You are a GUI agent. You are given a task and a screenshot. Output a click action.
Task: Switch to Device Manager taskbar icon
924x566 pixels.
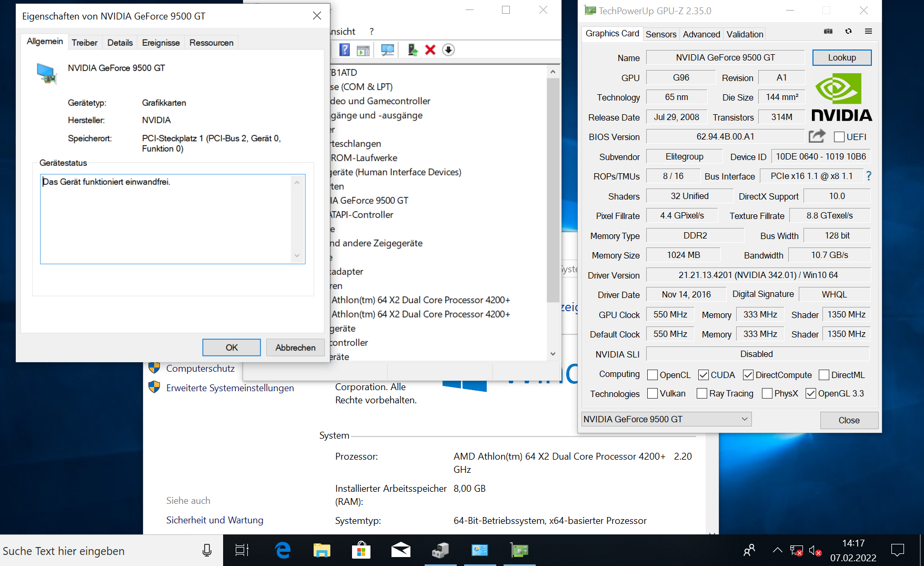coord(440,551)
